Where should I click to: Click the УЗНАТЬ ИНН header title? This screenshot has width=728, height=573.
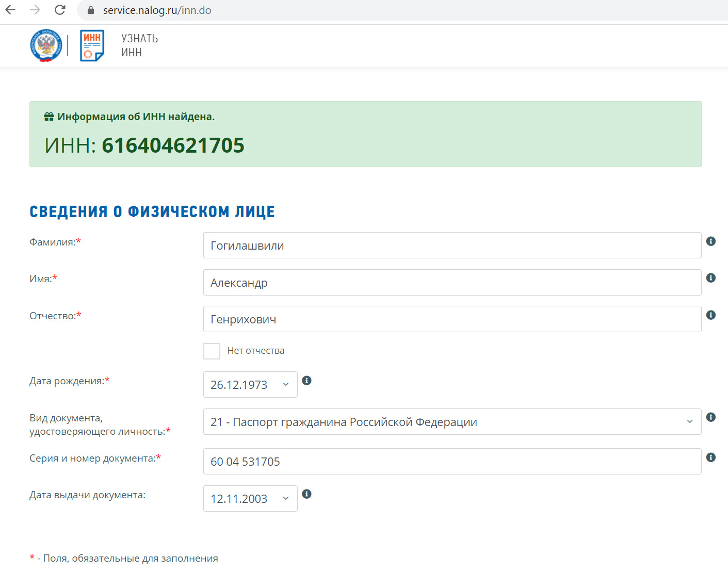pos(139,45)
